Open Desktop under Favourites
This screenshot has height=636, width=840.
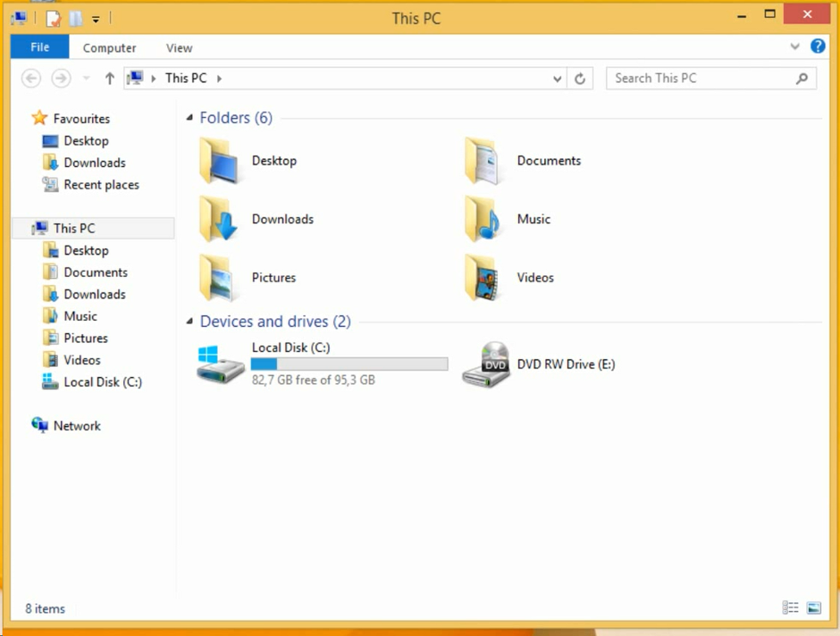tap(76, 141)
